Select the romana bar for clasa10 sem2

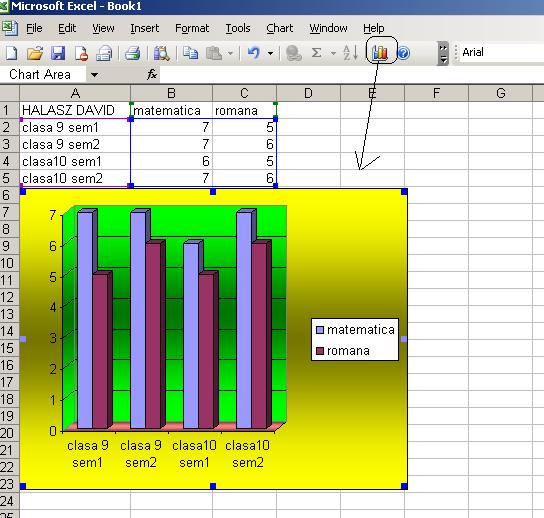(259, 335)
